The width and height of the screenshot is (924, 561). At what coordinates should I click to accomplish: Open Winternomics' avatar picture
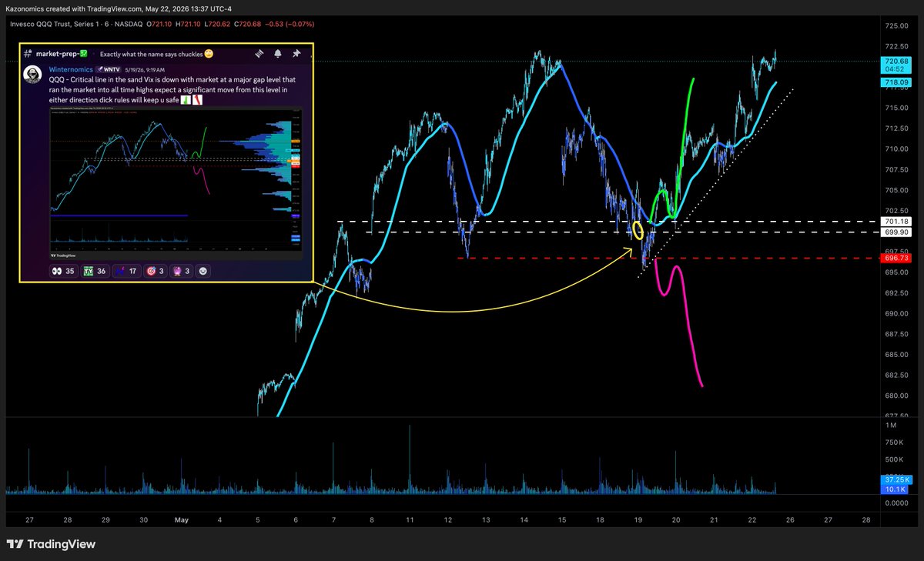pos(33,74)
